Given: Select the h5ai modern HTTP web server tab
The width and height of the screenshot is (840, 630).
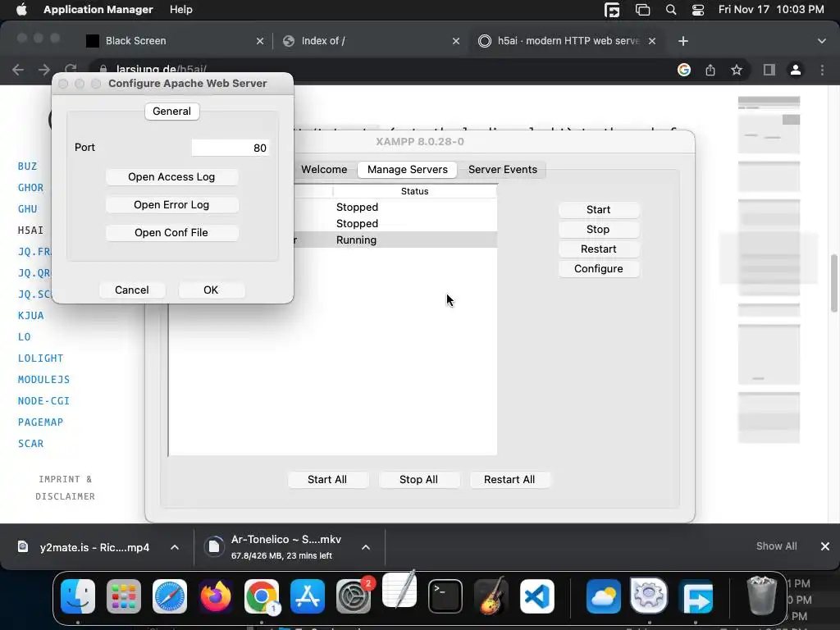Looking at the screenshot, I should coord(567,41).
